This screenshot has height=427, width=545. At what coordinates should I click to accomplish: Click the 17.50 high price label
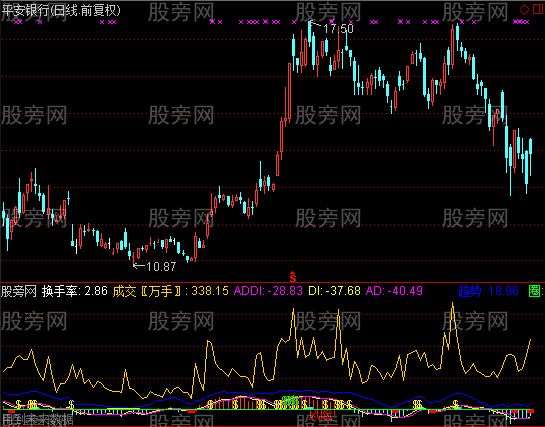pyautogui.click(x=338, y=29)
